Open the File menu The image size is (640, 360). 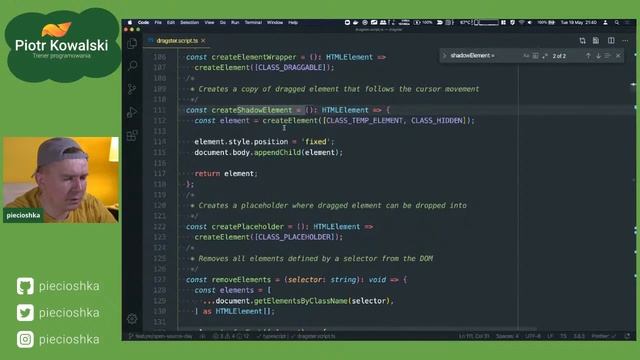click(158, 22)
